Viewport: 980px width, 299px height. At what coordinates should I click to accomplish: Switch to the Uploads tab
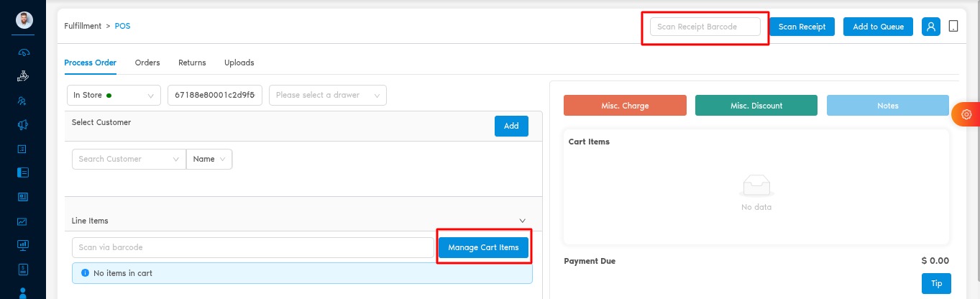coord(239,63)
